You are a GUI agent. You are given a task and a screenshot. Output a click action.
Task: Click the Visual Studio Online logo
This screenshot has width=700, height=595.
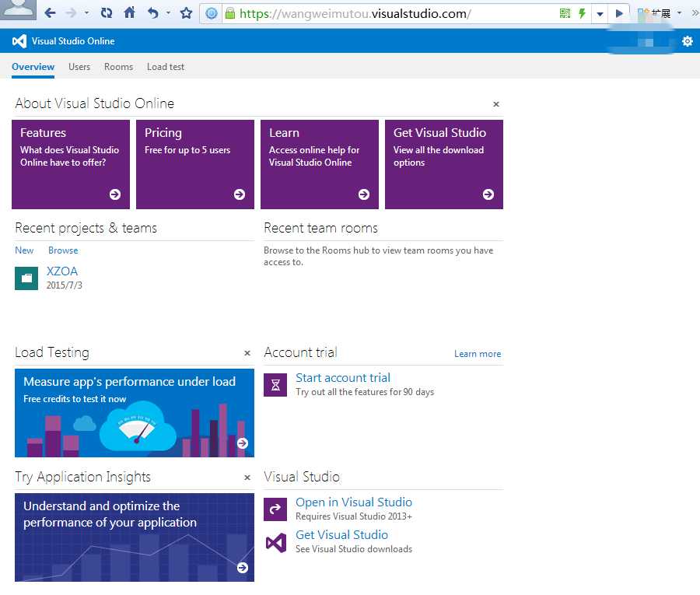(19, 41)
